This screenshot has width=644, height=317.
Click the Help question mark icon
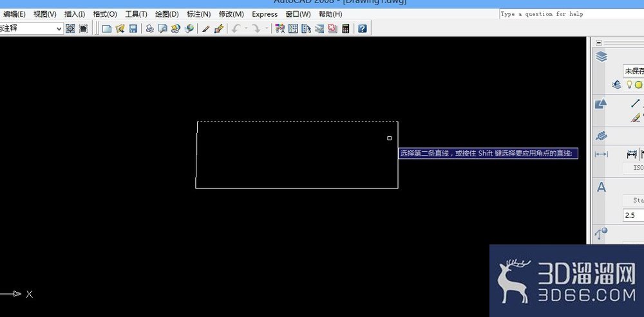[x=362, y=28]
